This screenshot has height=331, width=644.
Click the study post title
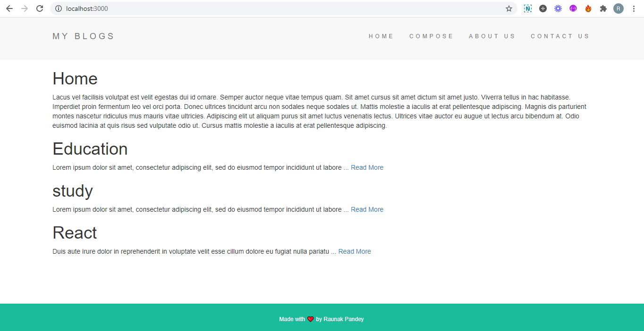point(73,191)
